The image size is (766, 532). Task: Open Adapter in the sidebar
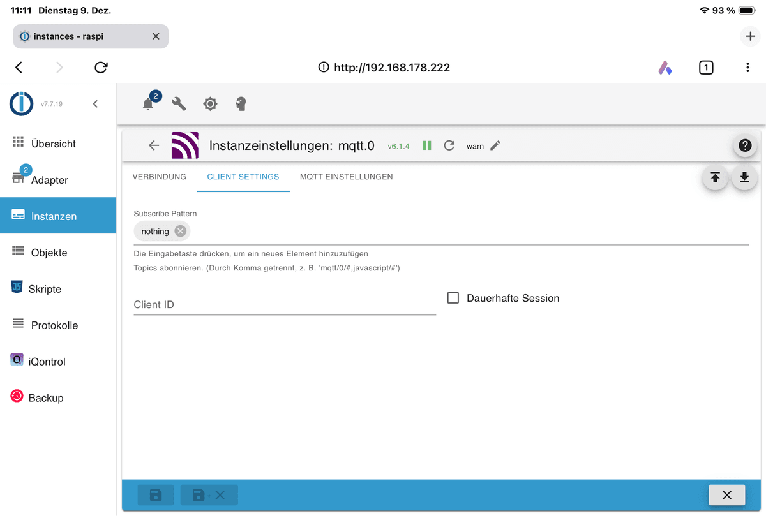pos(58,180)
